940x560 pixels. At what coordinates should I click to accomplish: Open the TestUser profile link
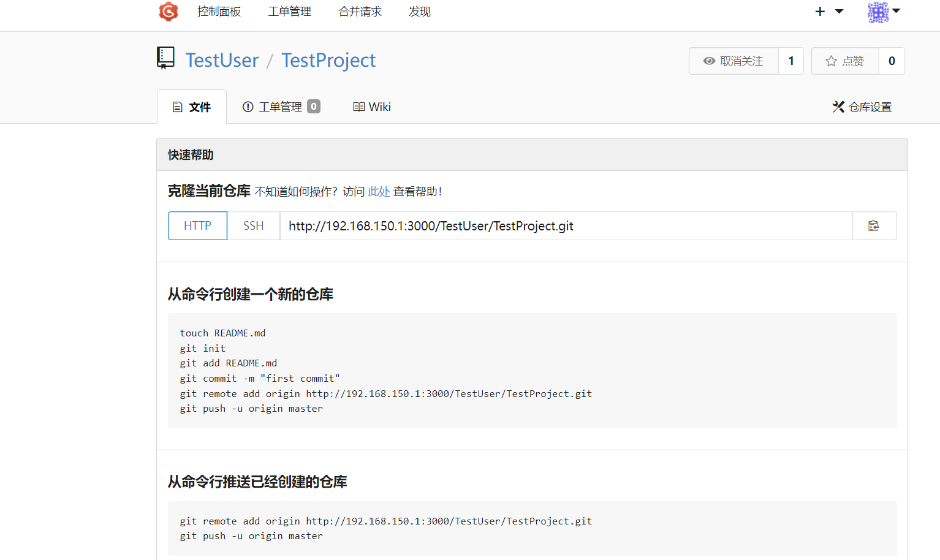coord(222,60)
